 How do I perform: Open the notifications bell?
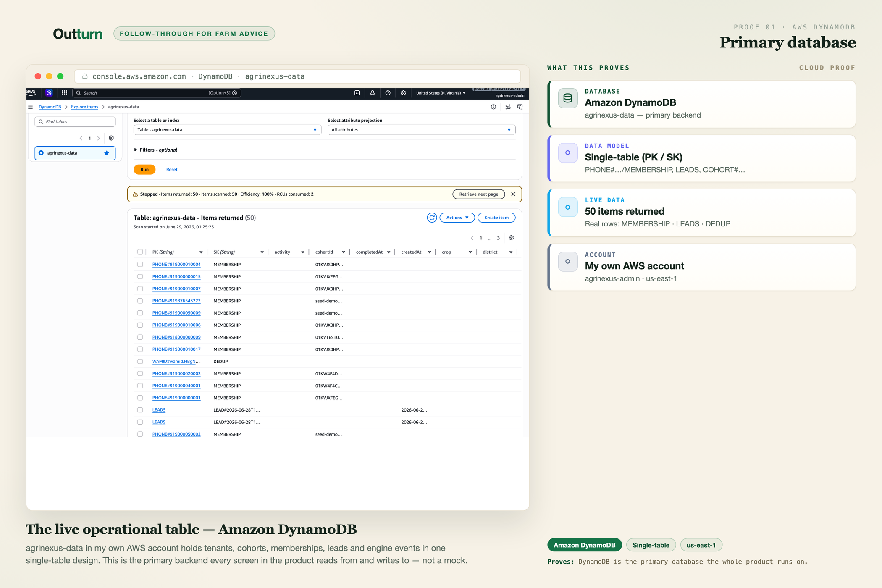[x=372, y=93]
